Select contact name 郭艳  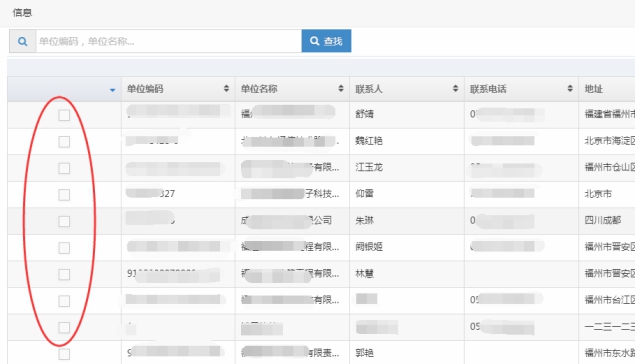coord(364,353)
